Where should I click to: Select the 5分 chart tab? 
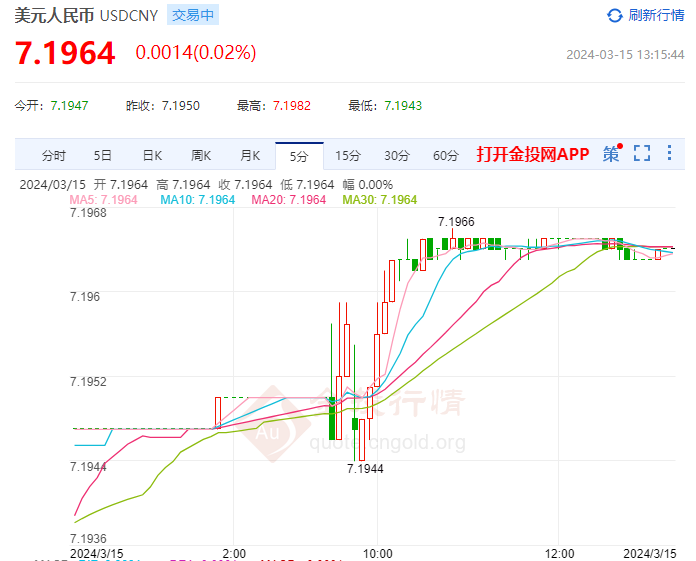click(x=299, y=156)
